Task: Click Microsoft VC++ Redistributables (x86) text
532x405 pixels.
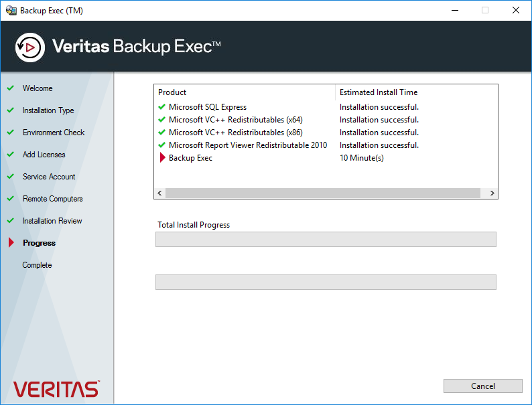Action: (x=236, y=133)
